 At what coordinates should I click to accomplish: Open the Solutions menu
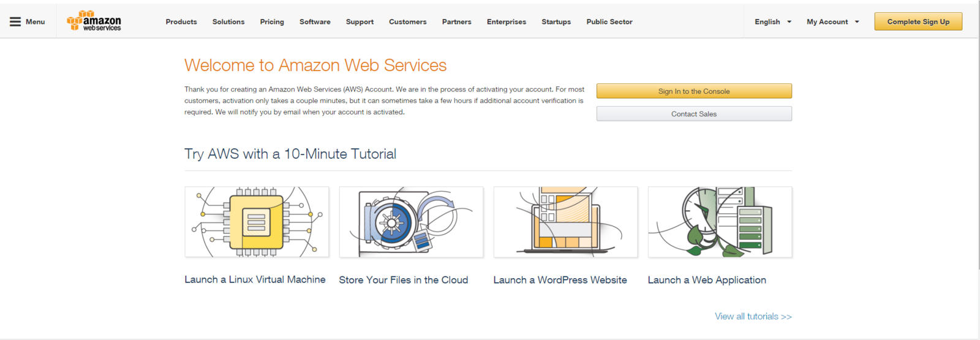228,22
